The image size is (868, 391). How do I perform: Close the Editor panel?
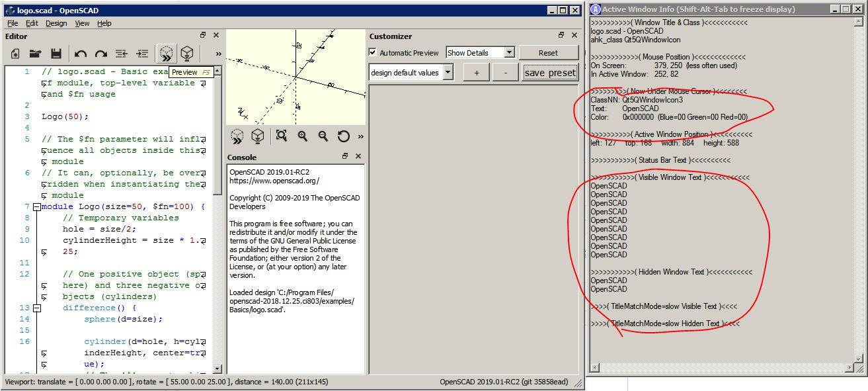(x=216, y=35)
